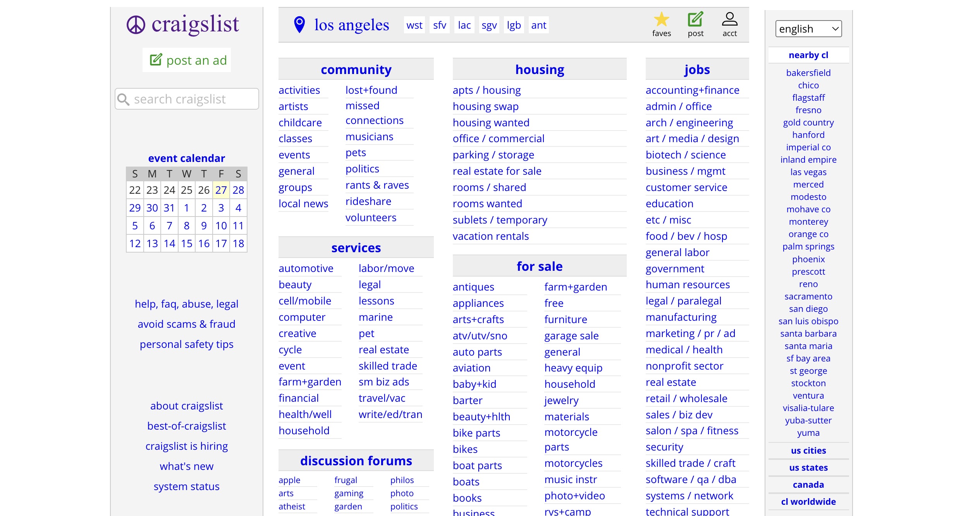
Task: Click the craigslist peace sign logo
Action: point(136,25)
